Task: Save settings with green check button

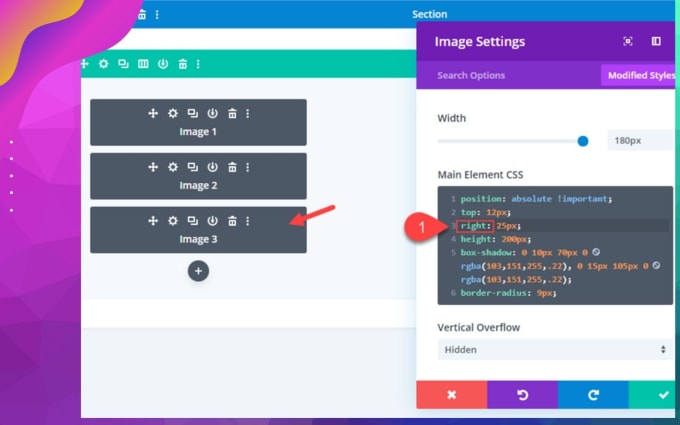Action: 652,395
